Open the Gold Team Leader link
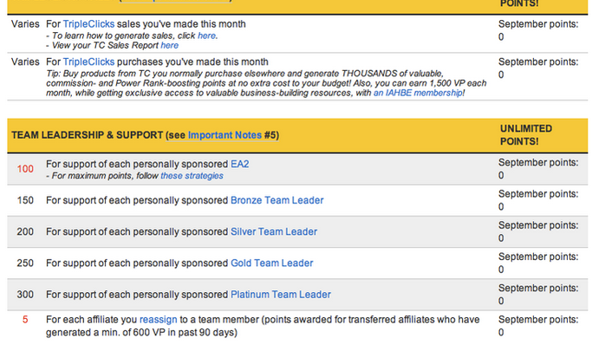This screenshot has height=364, width=592. tap(272, 263)
